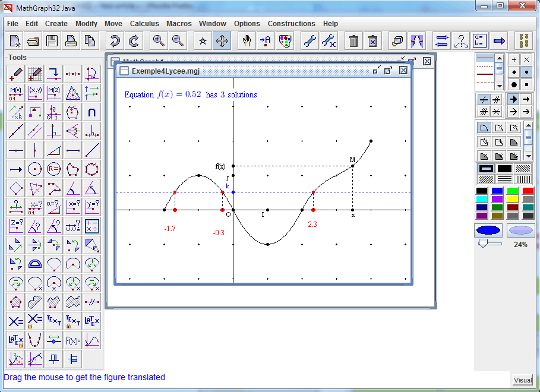The image size is (540, 392).
Task: Select the translation move figure tool
Action: [x=222, y=41]
